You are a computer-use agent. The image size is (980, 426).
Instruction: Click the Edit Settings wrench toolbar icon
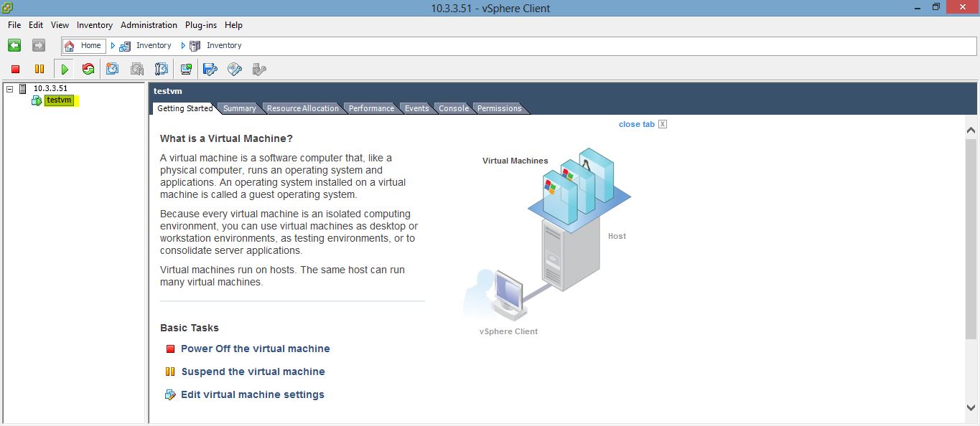[210, 69]
